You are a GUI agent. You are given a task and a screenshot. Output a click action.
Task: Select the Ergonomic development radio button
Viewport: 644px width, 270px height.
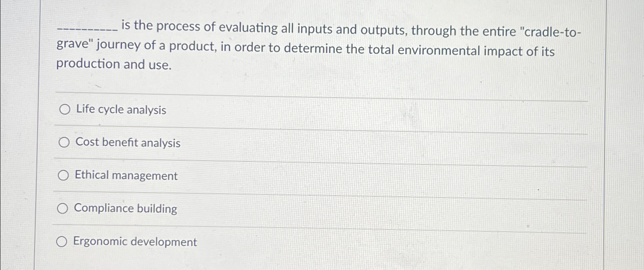point(62,242)
